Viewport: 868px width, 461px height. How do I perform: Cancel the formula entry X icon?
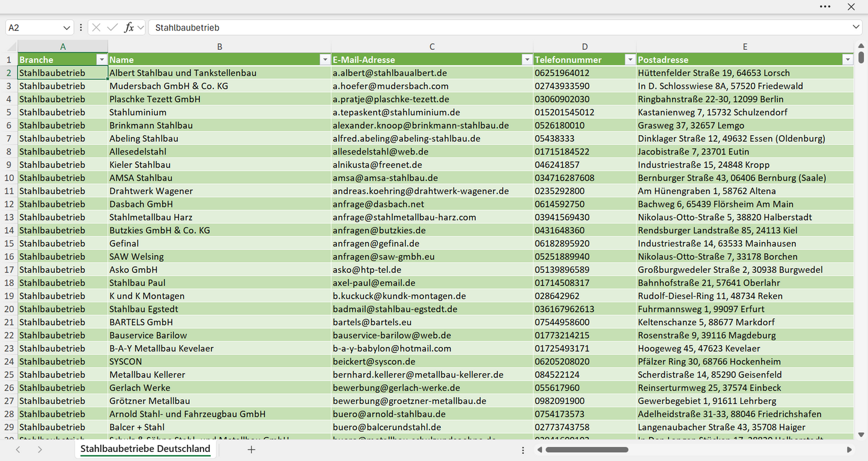[x=96, y=28]
